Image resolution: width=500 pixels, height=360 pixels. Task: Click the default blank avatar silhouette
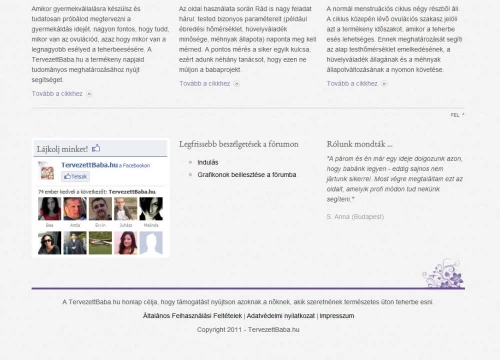pyautogui.click(x=151, y=243)
